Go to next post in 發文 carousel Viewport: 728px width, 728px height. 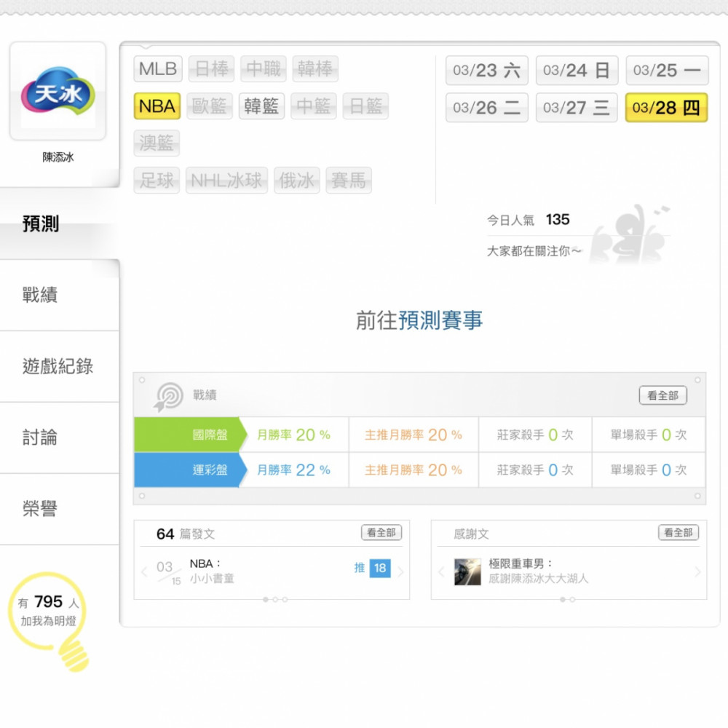point(400,571)
